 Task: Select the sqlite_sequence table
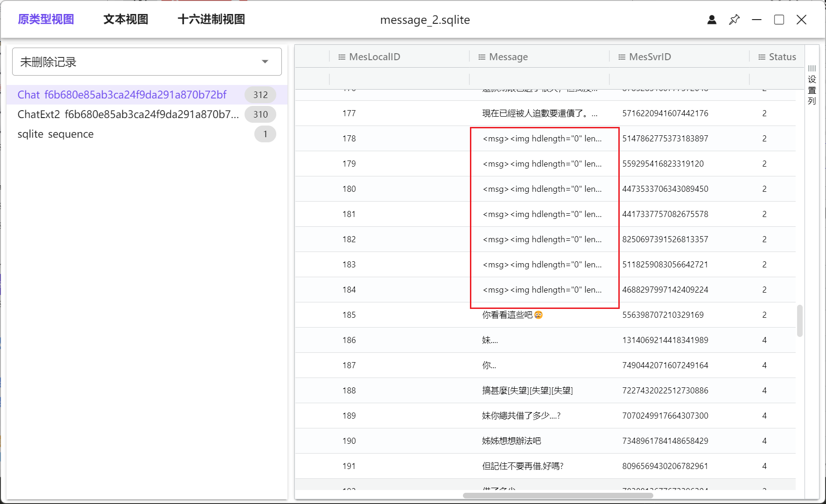56,134
